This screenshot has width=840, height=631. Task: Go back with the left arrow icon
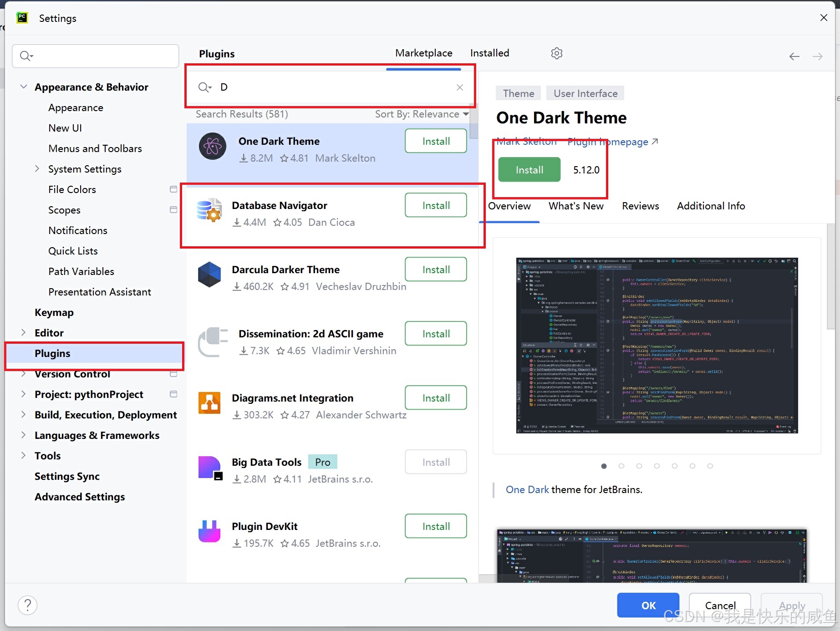coord(794,56)
